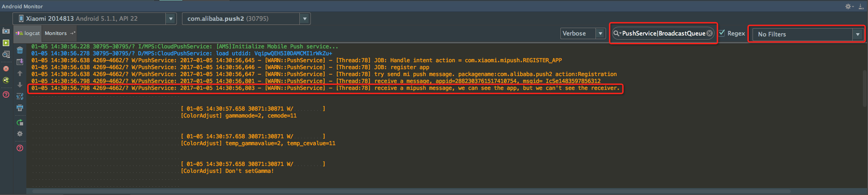Click the scroll-to-end icon below trash
Viewport: 868px width, 195px height.
[x=20, y=62]
